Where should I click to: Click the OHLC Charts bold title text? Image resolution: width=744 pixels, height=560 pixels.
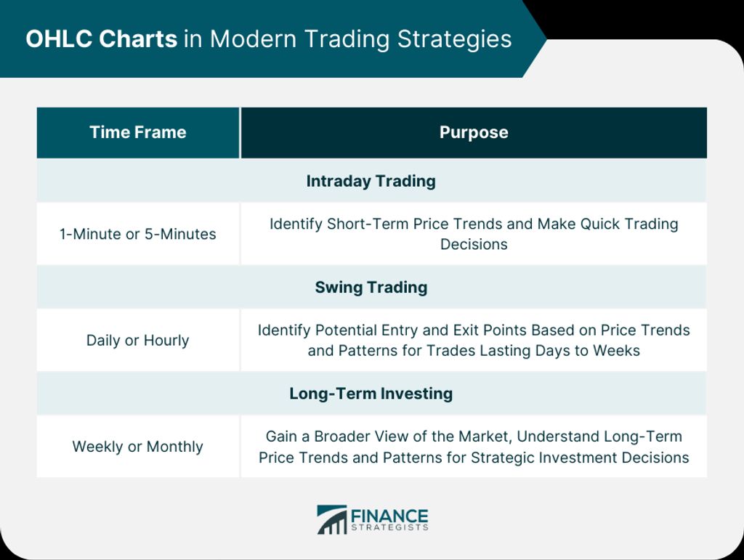pos(102,38)
